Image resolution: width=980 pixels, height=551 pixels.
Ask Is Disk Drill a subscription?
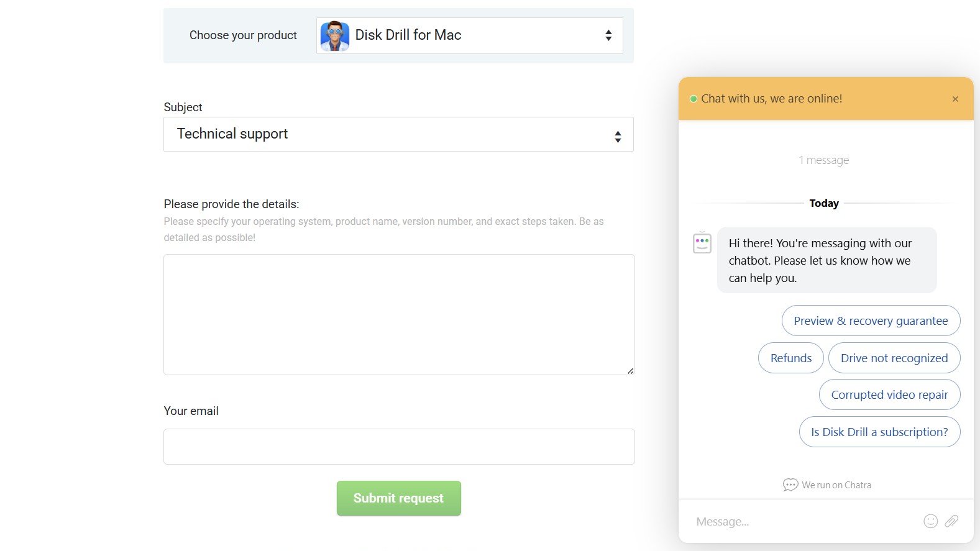879,432
